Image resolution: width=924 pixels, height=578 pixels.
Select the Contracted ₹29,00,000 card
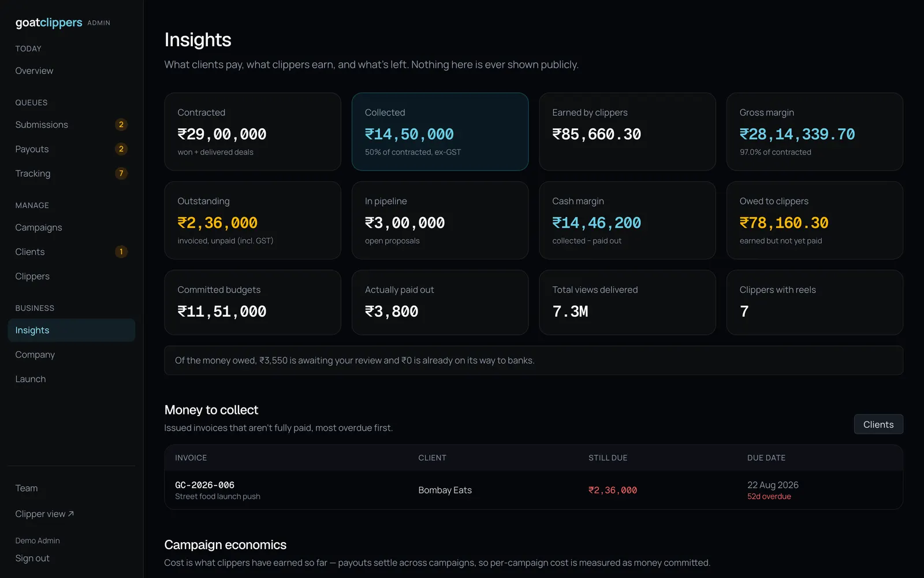(252, 132)
